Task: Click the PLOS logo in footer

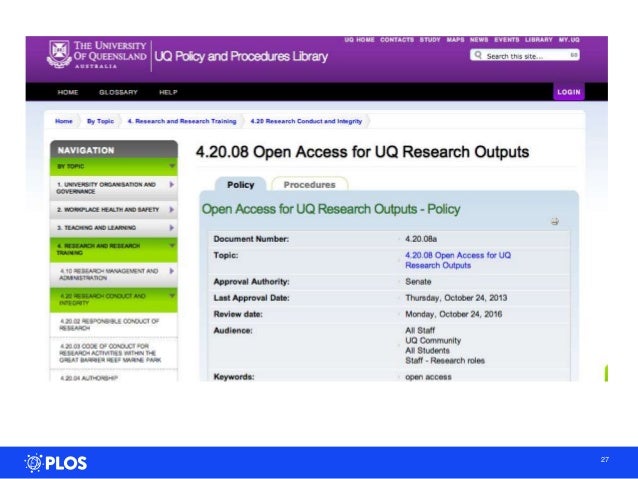Action: [55, 463]
